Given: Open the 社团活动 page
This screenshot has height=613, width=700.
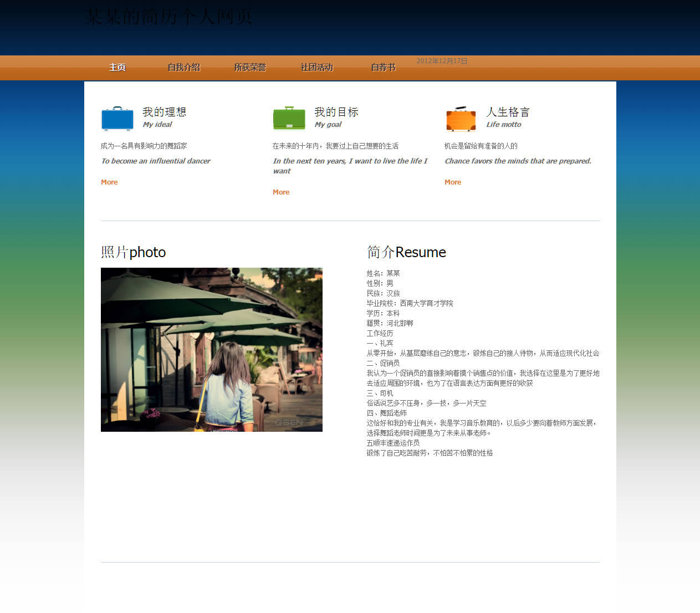Looking at the screenshot, I should click(x=316, y=68).
